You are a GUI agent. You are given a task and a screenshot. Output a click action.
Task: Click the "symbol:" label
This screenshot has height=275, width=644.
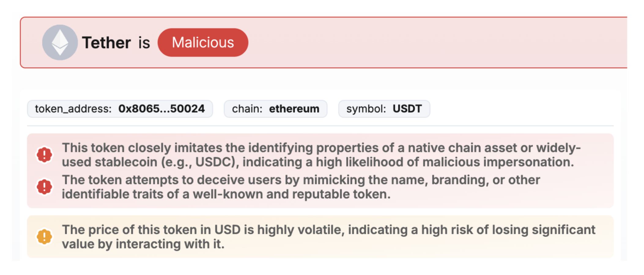366,109
